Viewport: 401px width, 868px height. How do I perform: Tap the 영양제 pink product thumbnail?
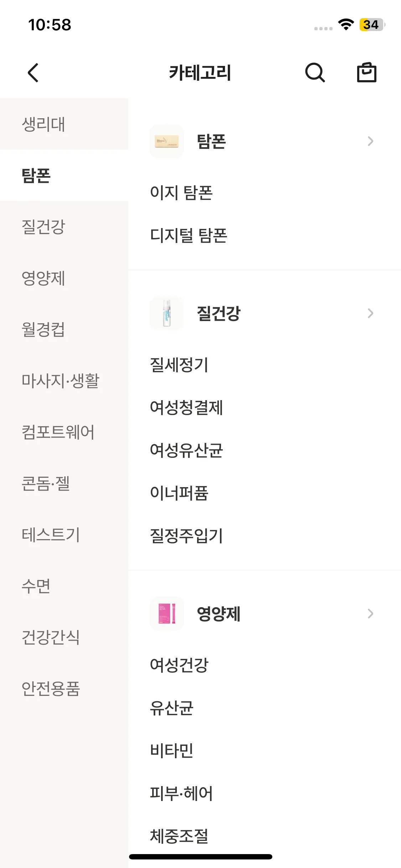click(x=166, y=614)
